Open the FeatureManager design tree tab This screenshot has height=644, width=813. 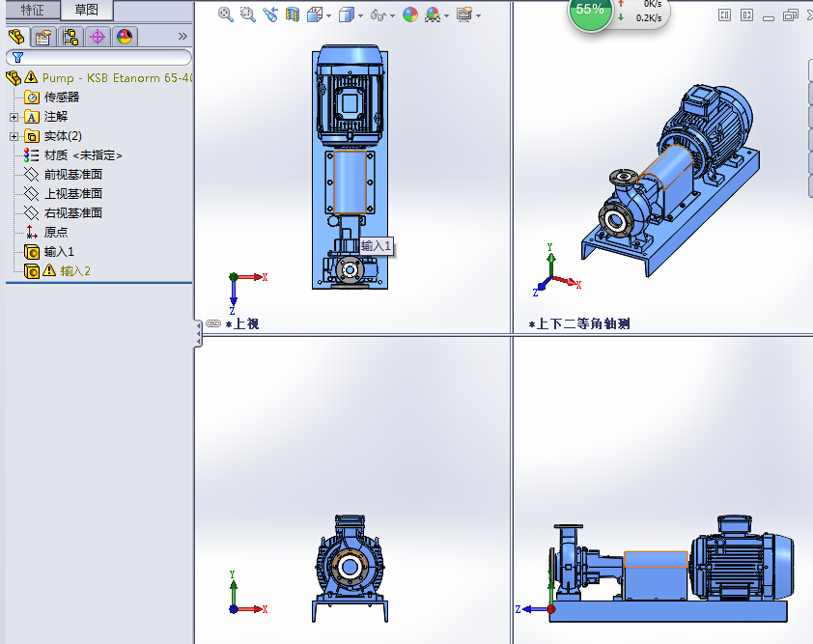17,37
